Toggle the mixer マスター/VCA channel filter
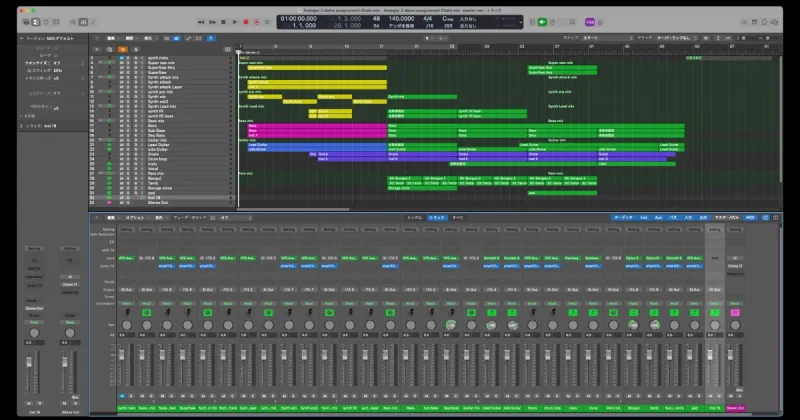Image resolution: width=800 pixels, height=420 pixels. pos(727,218)
